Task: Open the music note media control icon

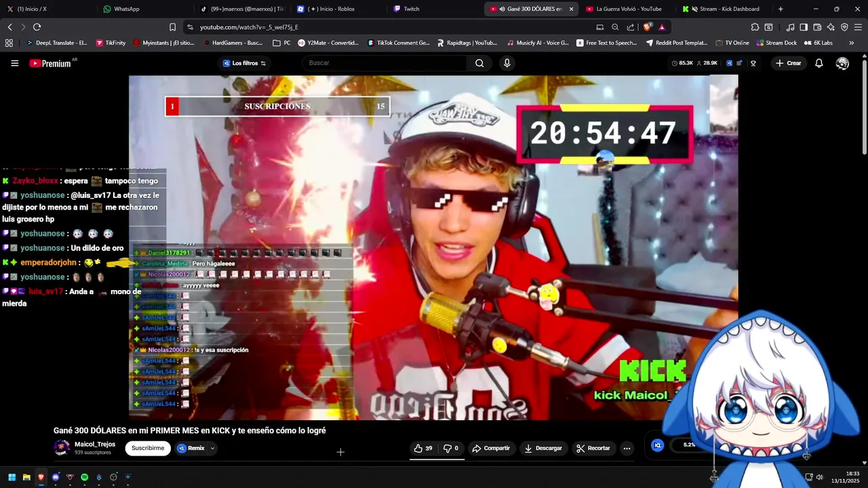Action: click(x=790, y=27)
